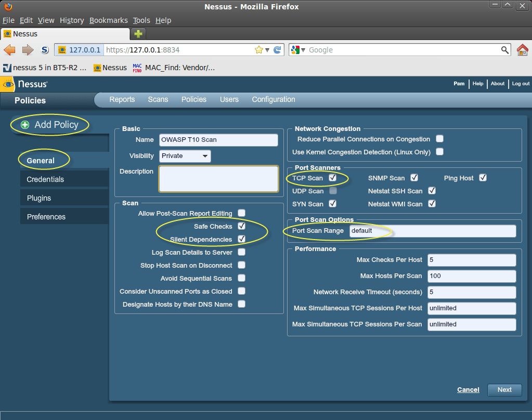The height and width of the screenshot is (420, 532).
Task: Uncheck the TCP Scan checkbox
Action: click(x=332, y=177)
